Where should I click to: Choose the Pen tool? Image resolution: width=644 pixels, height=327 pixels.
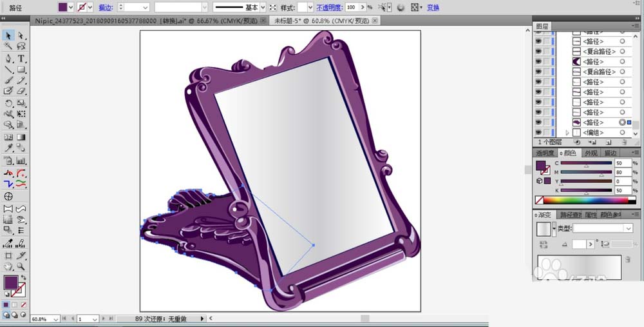tap(8, 58)
